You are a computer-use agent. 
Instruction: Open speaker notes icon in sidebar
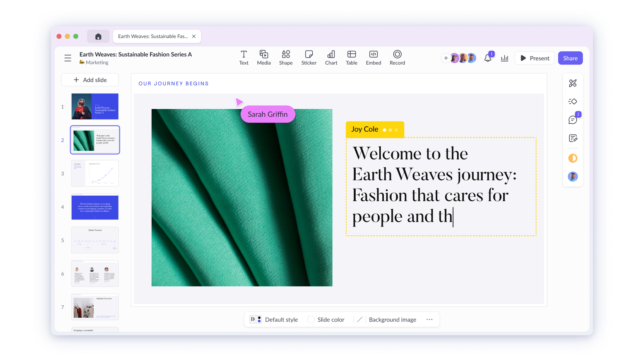point(573,138)
